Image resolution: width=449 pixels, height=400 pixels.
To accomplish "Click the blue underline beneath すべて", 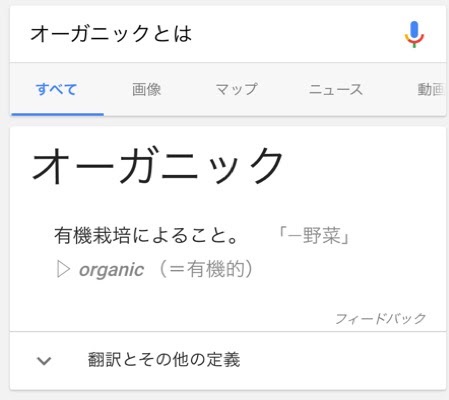I will coord(58,114).
